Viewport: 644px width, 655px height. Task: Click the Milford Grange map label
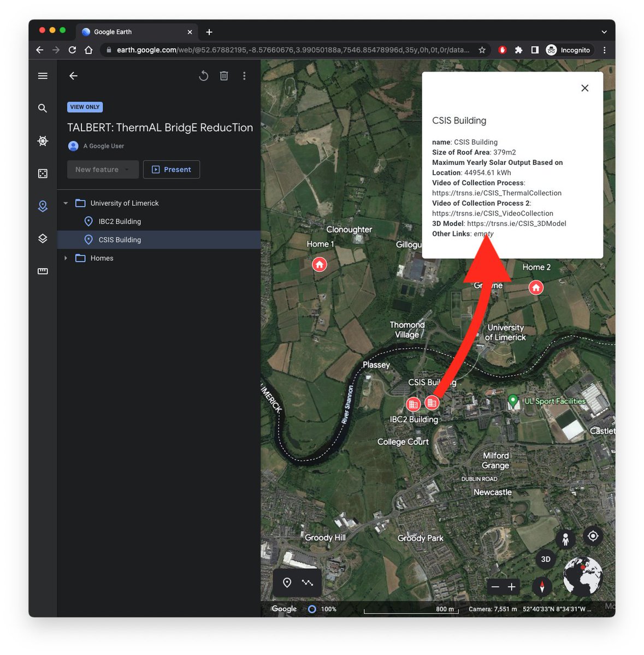(x=495, y=460)
